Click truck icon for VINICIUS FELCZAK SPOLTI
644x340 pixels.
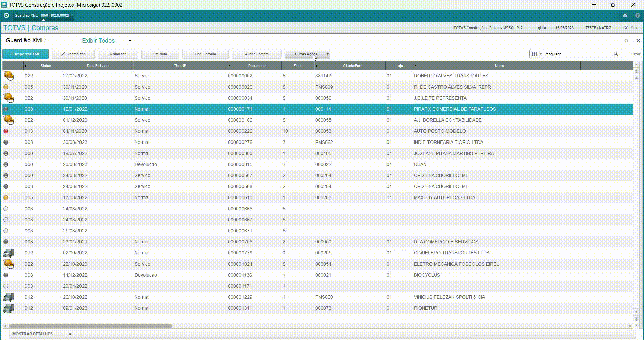coord(9,297)
